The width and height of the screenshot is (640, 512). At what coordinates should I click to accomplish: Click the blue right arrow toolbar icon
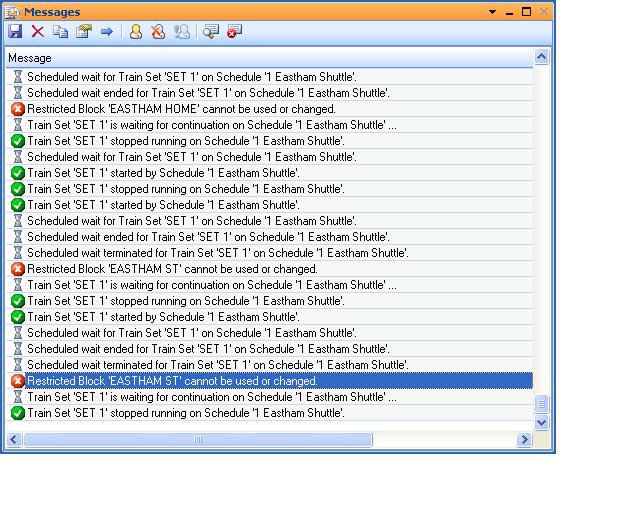(x=106, y=32)
